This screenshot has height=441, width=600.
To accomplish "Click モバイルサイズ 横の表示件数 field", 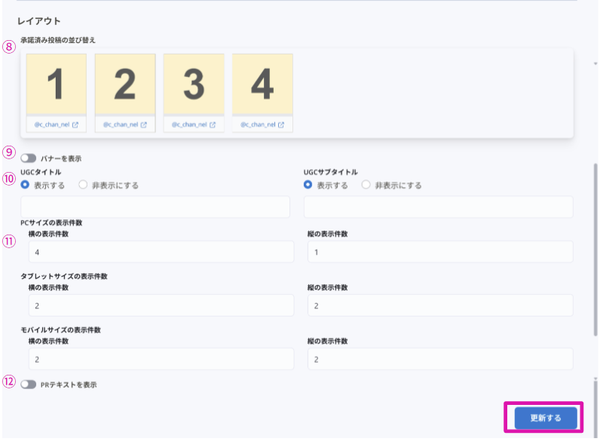I will (x=161, y=359).
